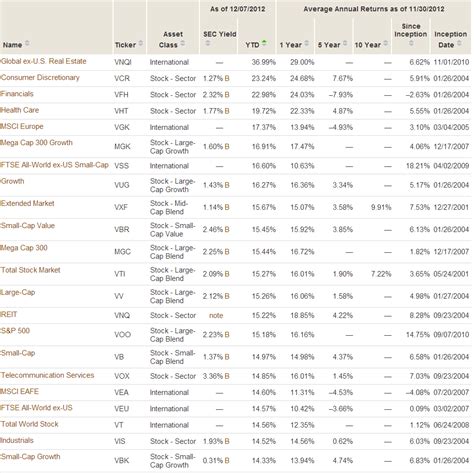Sort by 5 Year returns arrow
This screenshot has height=473, width=474.
[x=345, y=43]
